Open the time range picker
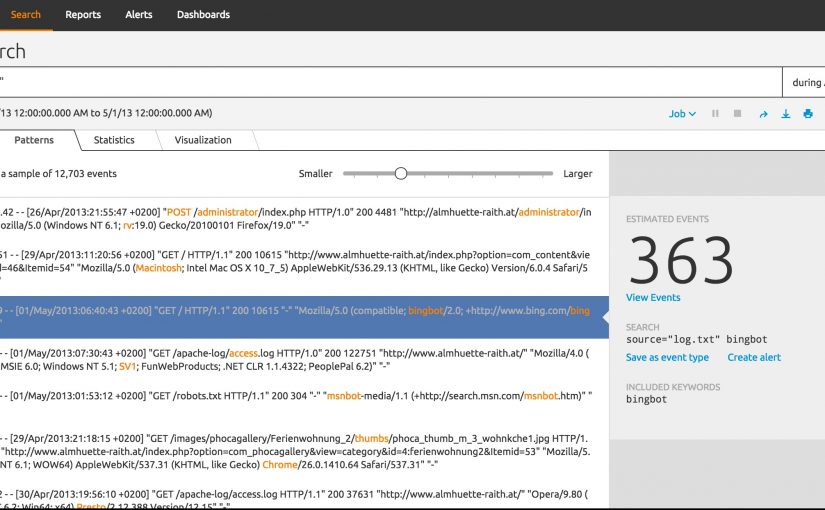825x510 pixels. pyautogui.click(x=804, y=83)
